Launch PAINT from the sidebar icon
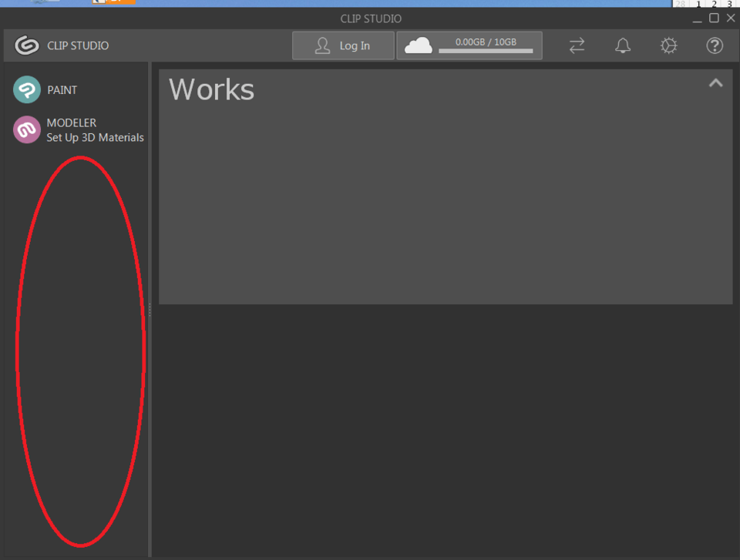The width and height of the screenshot is (740, 560). tap(27, 89)
